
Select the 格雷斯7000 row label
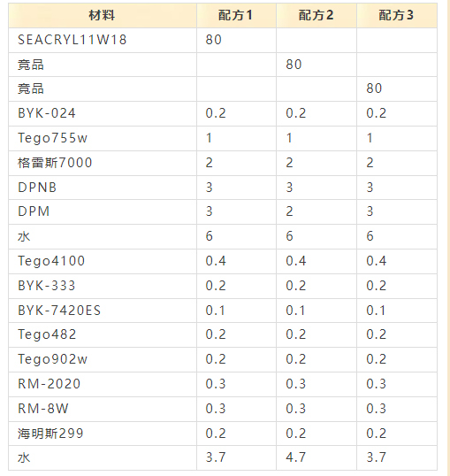pyautogui.click(x=103, y=163)
